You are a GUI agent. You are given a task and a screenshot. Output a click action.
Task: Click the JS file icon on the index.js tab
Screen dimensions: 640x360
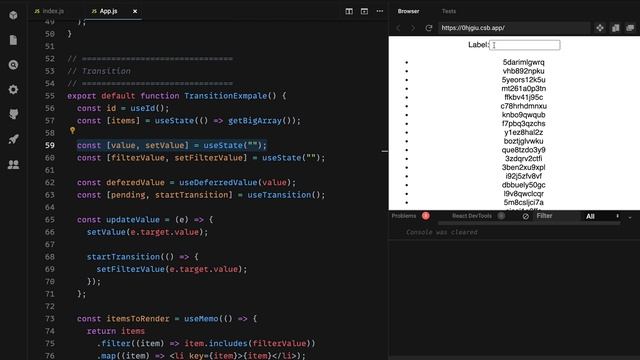pos(37,11)
